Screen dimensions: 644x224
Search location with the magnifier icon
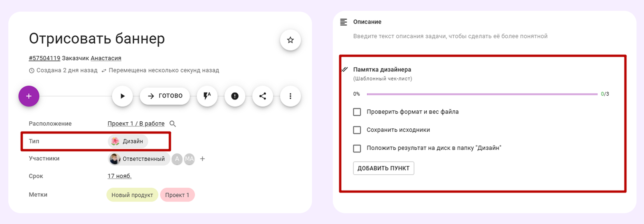coord(173,123)
